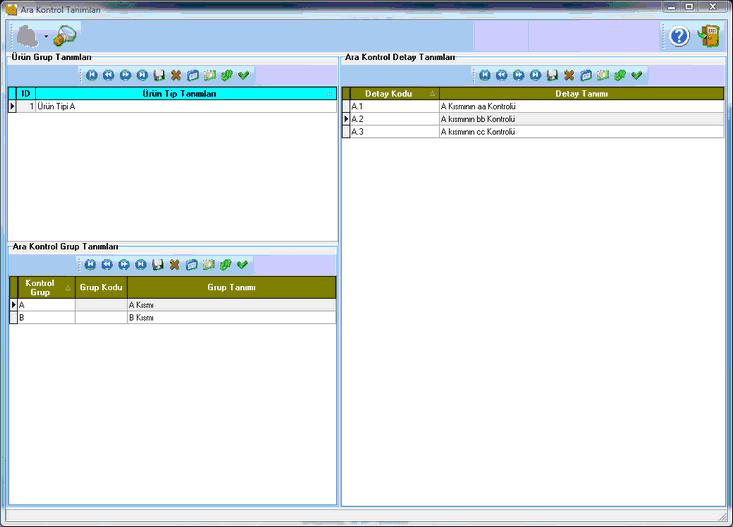The image size is (733, 527).
Task: Go to next record in Ürün Grup Tanımları
Action: pos(125,75)
